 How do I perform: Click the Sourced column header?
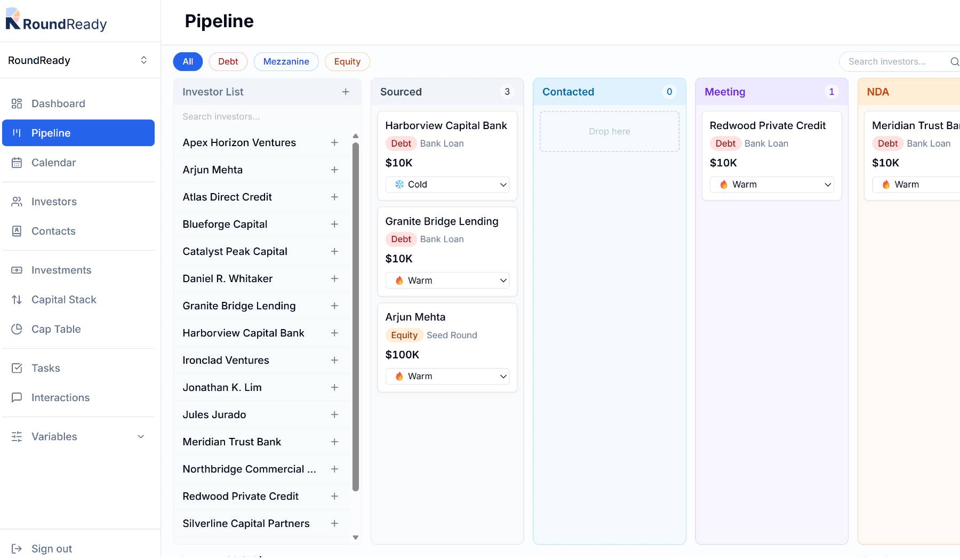tap(447, 92)
